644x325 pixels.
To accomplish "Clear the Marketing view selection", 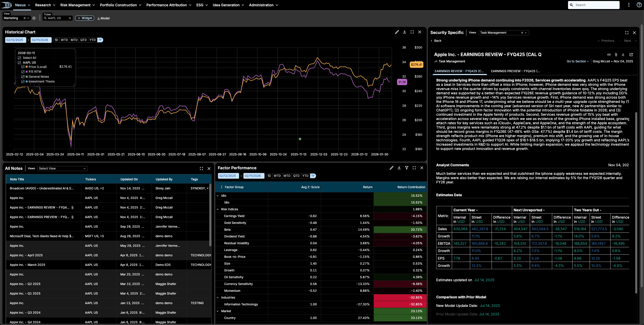I will coord(24,18).
